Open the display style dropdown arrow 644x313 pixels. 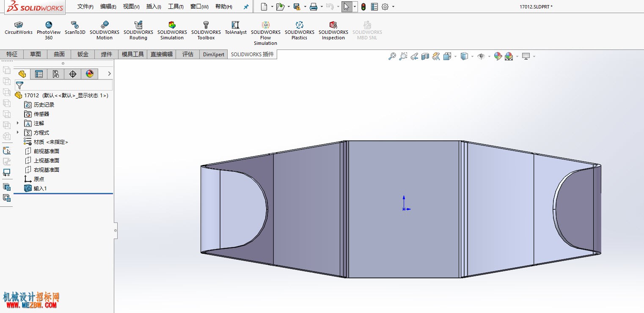(472, 56)
